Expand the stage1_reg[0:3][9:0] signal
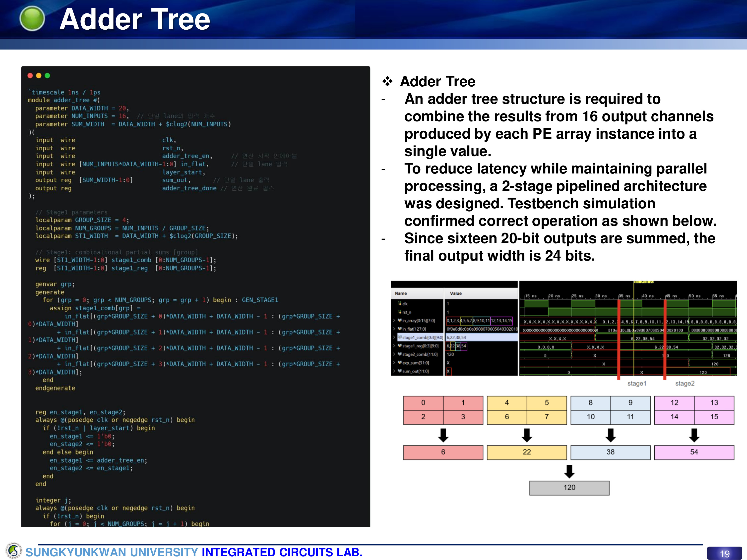This screenshot has height=560, width=747. [x=394, y=346]
